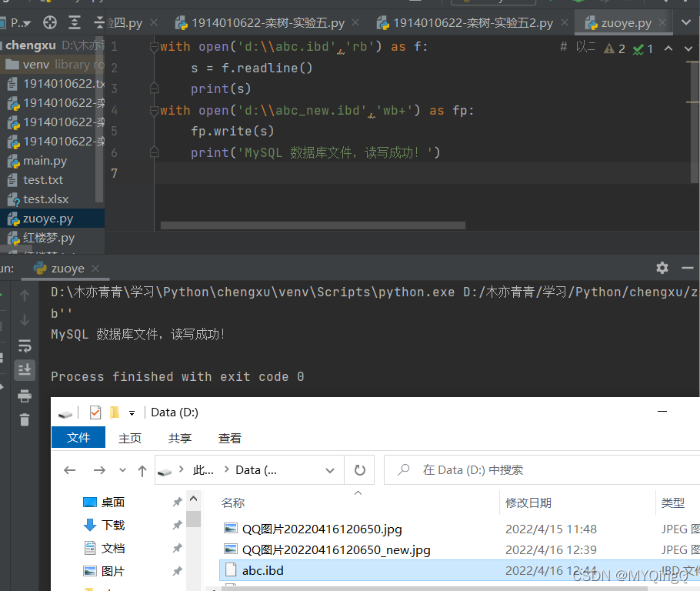The height and width of the screenshot is (591, 700).
Task: Select the abc.ibd file
Action: coord(460,570)
